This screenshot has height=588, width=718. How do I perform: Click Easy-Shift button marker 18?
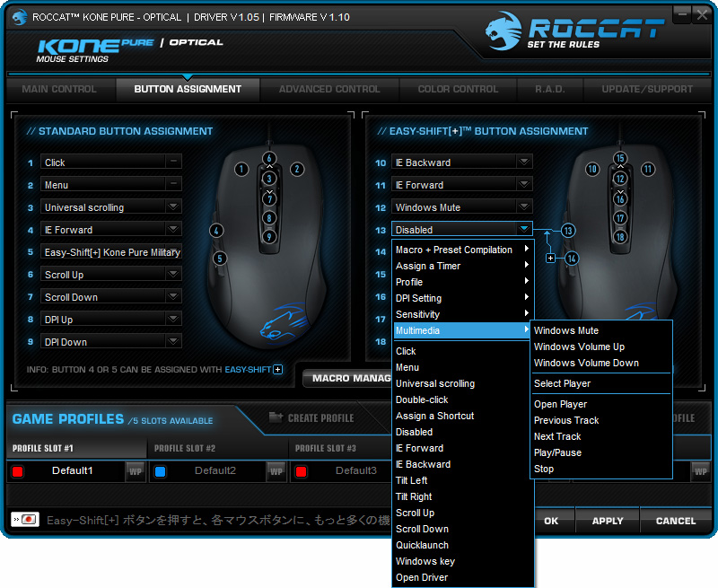620,237
